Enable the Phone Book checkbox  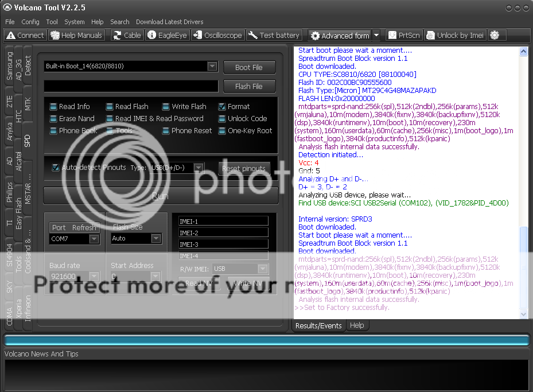(53, 131)
